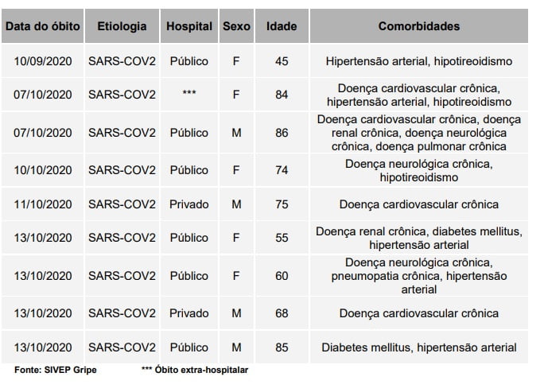Click the "Data do óbito" column header

tap(43, 26)
